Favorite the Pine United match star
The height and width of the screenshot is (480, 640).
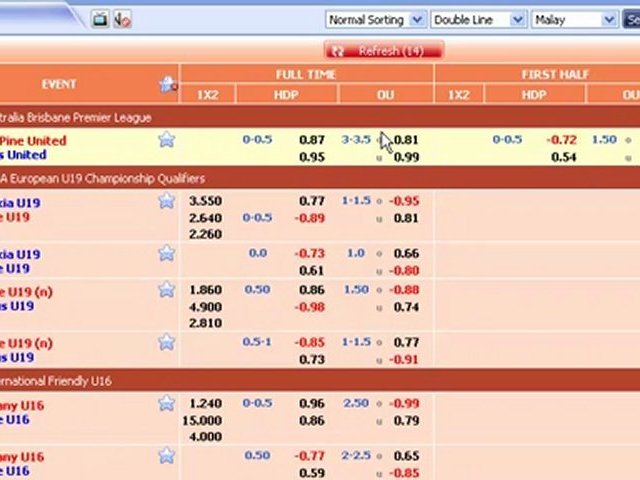point(166,140)
